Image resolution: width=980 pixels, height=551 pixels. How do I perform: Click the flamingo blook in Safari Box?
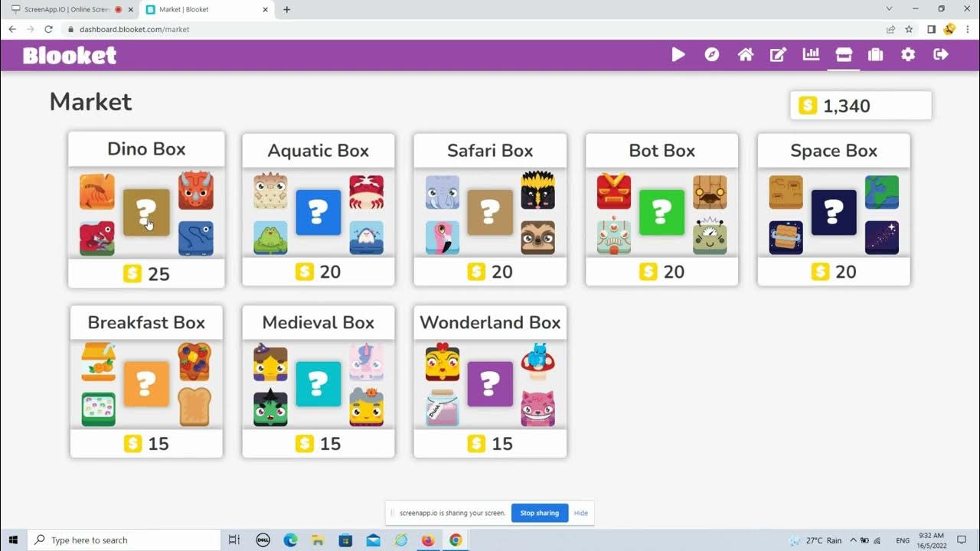pos(443,238)
